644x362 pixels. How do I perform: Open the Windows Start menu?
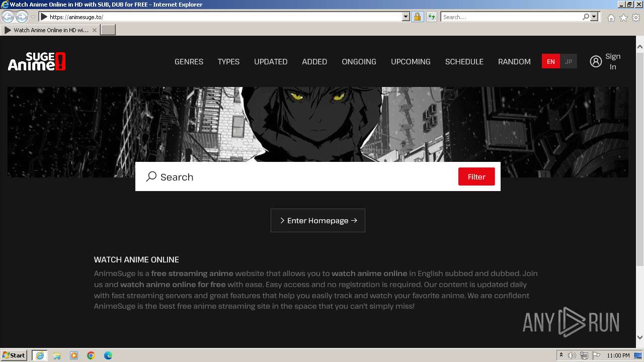coord(14,355)
